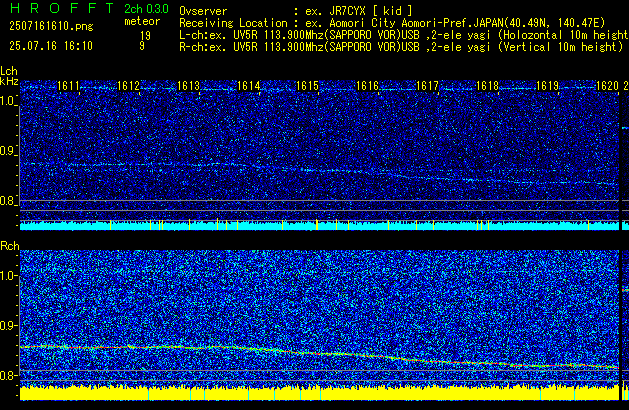Click the Rch 0.9 frequency axis label

click(8, 325)
